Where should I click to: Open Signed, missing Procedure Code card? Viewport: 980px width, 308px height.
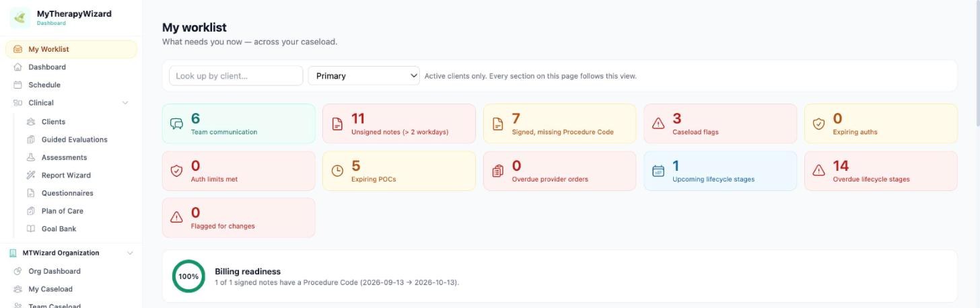coord(559,124)
